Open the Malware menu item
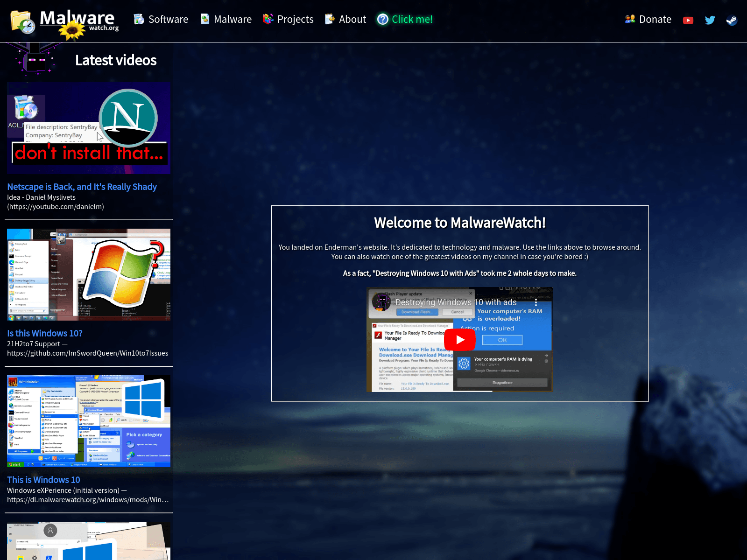 (x=226, y=19)
